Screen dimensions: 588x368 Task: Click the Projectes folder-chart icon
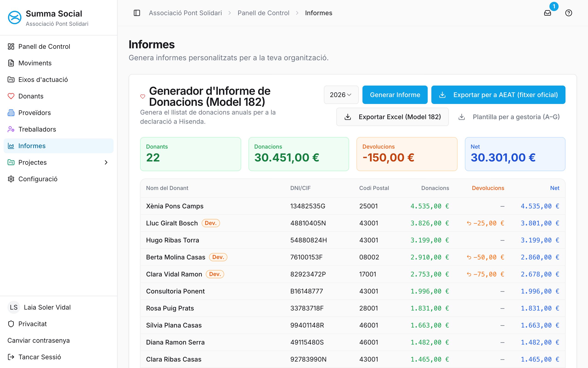(11, 162)
